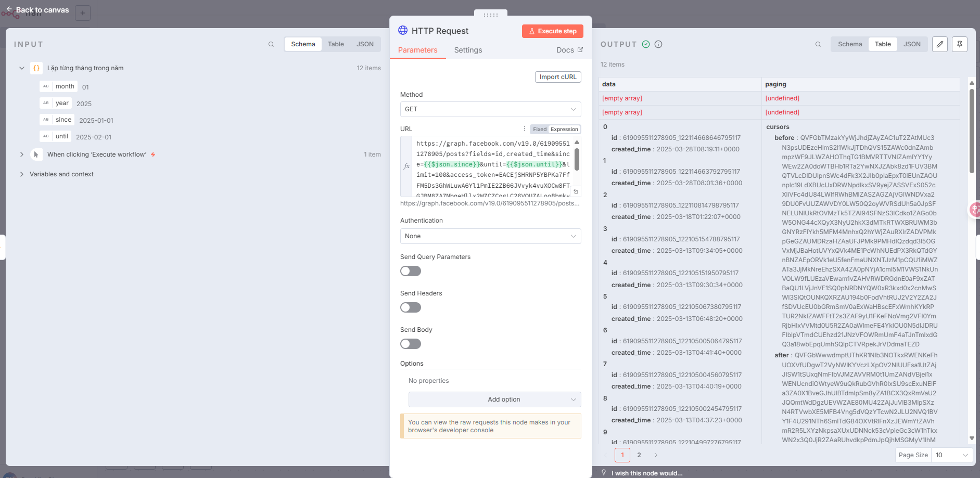Viewport: 980px width, 478px height.
Task: Go to next output page arrow
Action: click(656, 455)
